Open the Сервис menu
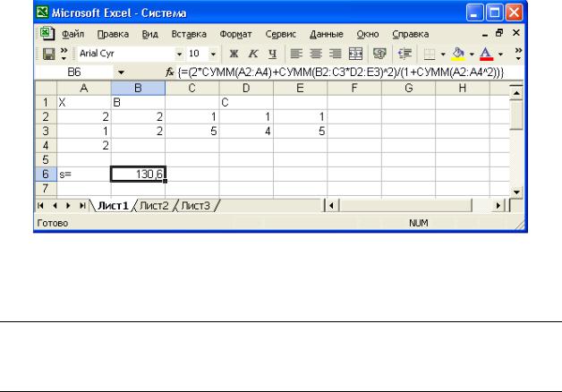This screenshot has height=392, width=562. tap(281, 34)
